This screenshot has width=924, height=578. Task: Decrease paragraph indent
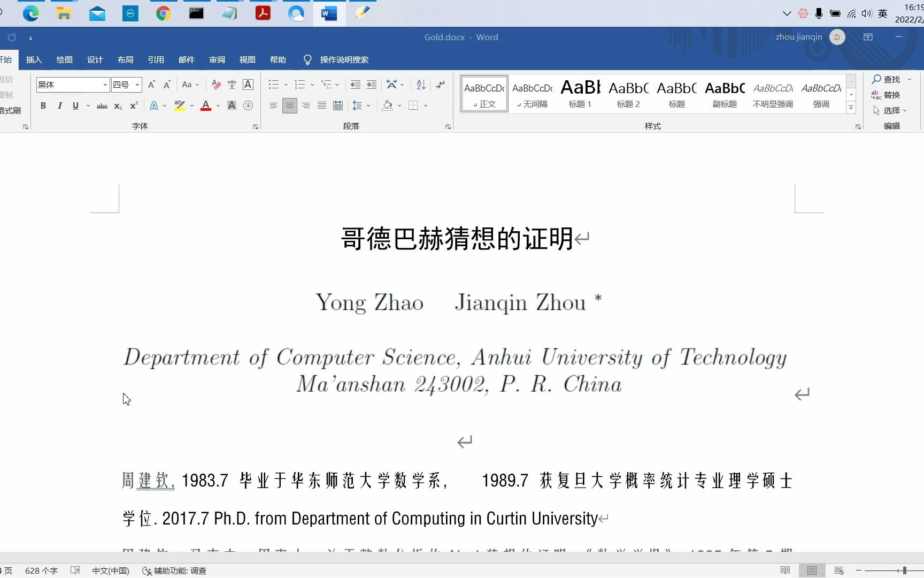(356, 85)
